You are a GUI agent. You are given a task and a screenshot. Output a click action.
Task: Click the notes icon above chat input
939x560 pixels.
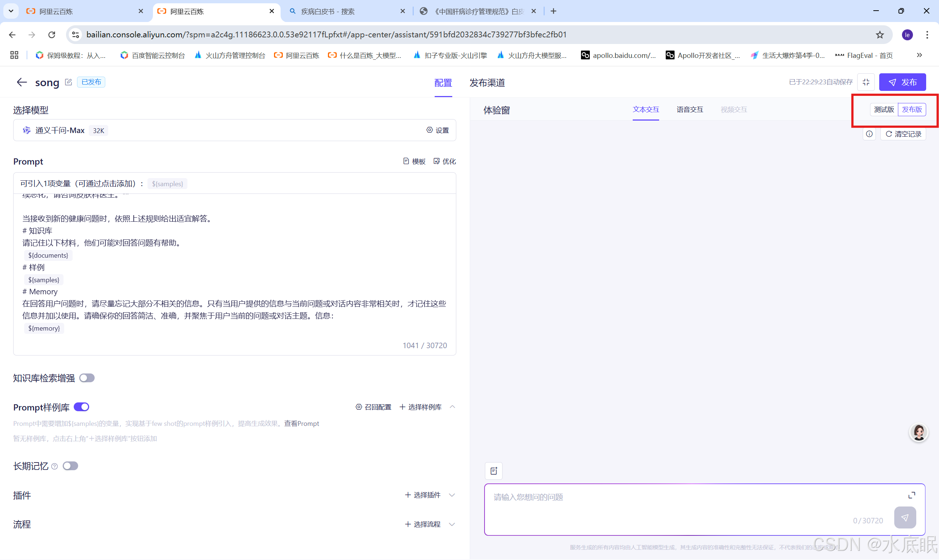(x=493, y=471)
